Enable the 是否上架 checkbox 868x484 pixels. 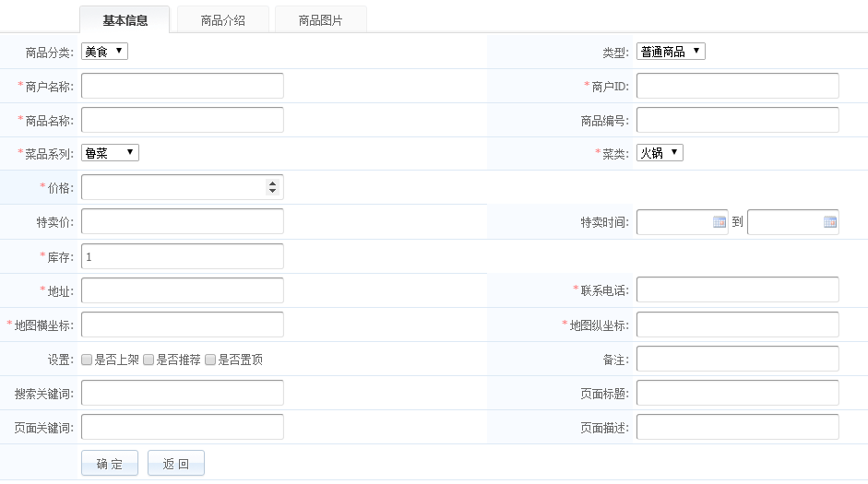(87, 360)
